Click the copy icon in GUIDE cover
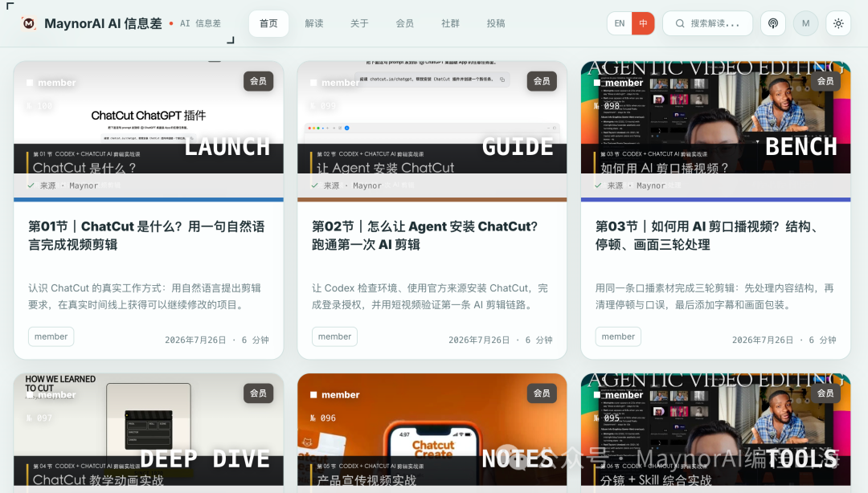Screen dimensions: 868x493 pyautogui.click(x=502, y=79)
